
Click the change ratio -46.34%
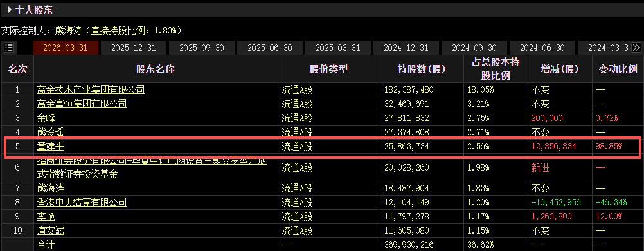[611, 203]
